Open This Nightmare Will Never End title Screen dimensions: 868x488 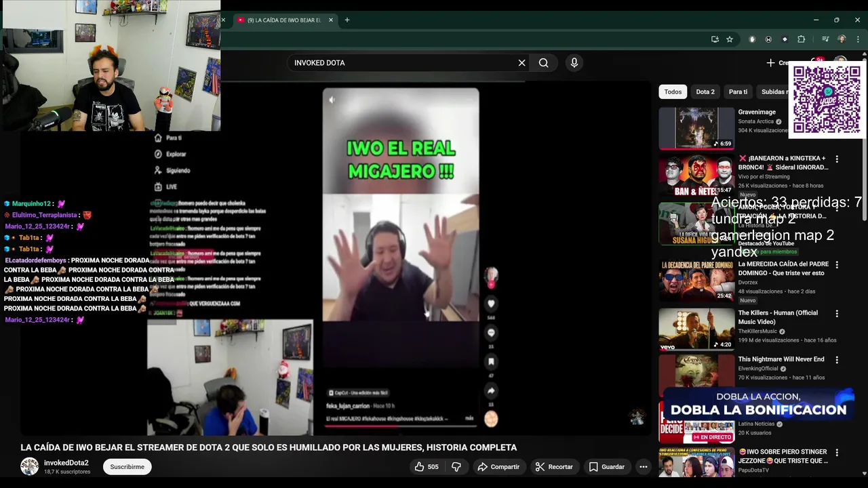[781, 359]
